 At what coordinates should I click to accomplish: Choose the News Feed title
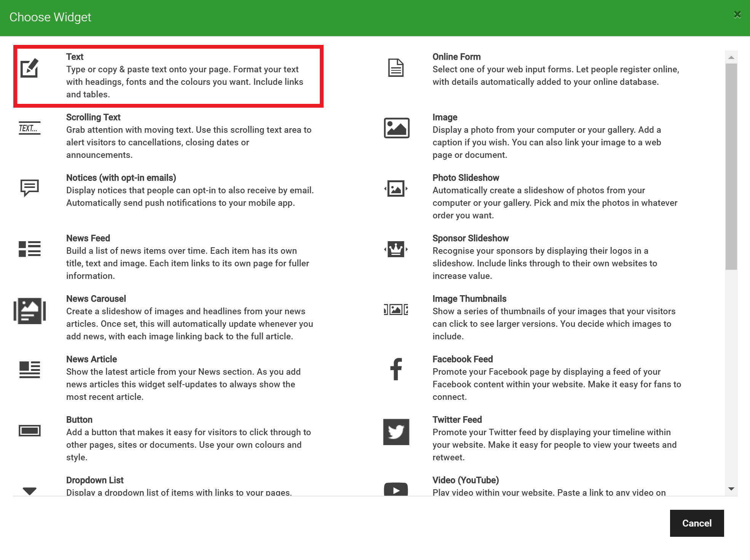[x=88, y=238]
